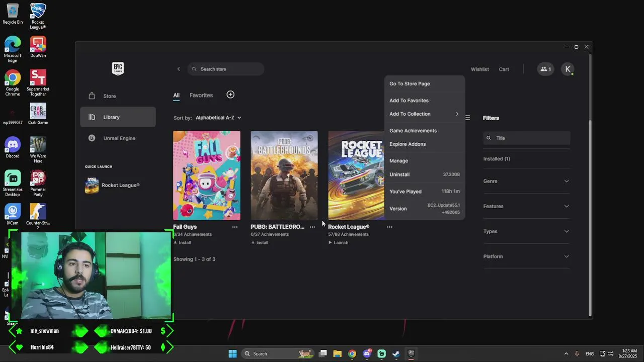This screenshot has width=644, height=362.
Task: Launch Rocket League from its library card
Action: tap(338, 243)
